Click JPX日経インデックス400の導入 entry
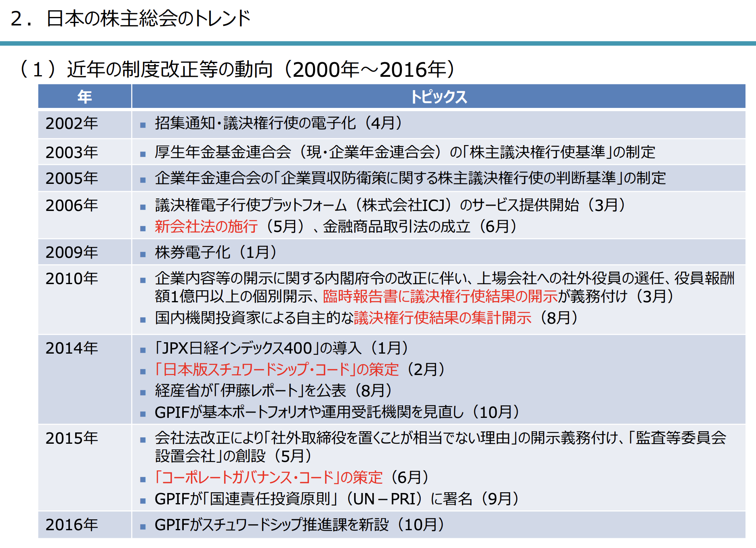 point(282,348)
